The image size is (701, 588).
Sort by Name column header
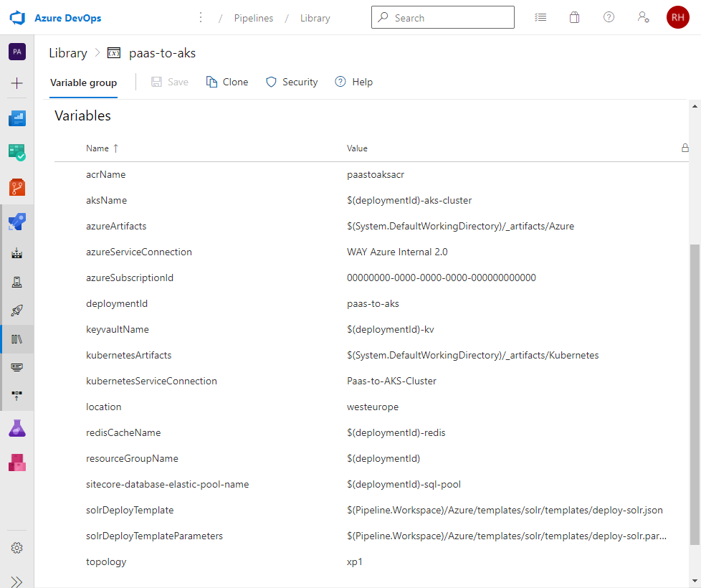[102, 148]
